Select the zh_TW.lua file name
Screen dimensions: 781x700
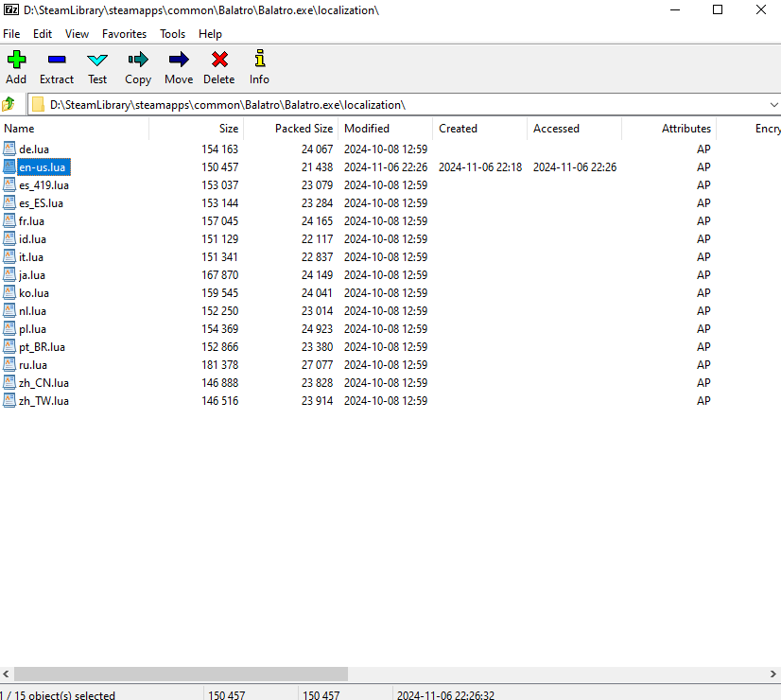(x=43, y=400)
